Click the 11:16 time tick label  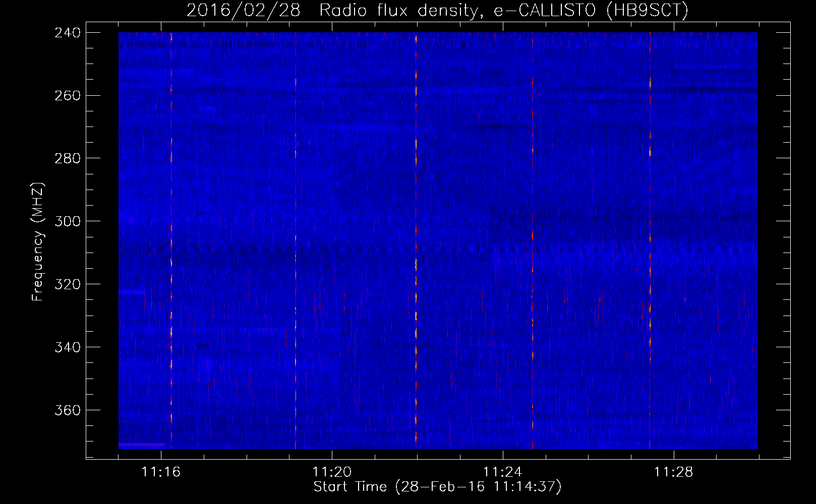tap(161, 472)
